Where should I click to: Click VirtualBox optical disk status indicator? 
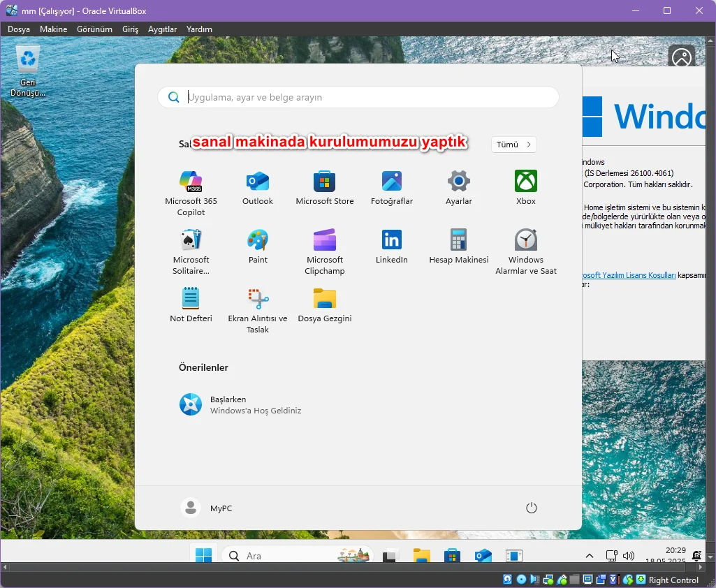[x=522, y=580]
